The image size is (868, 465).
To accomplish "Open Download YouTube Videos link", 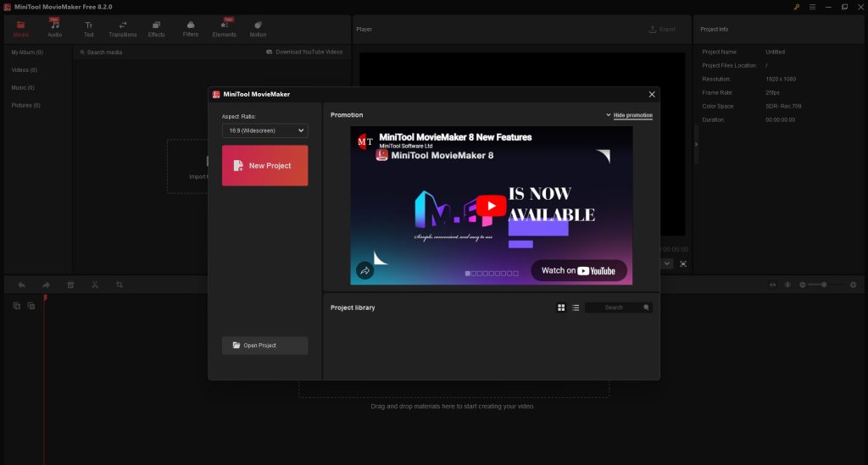I will (x=304, y=52).
